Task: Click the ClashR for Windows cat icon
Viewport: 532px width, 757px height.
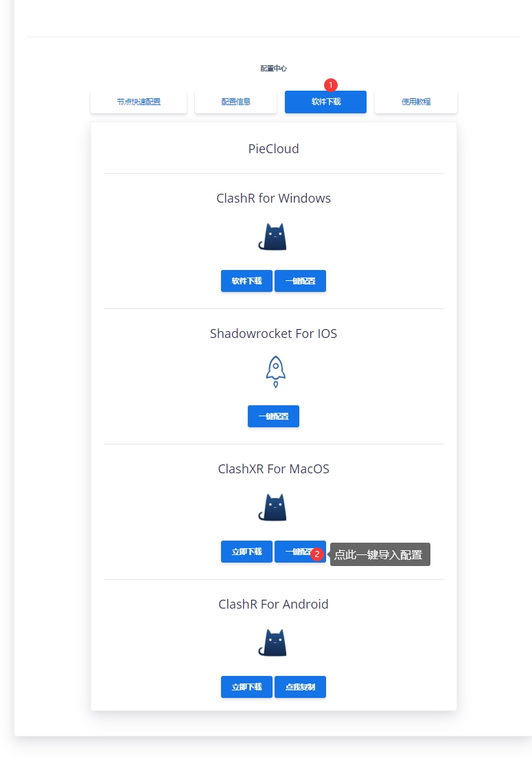Action: (273, 237)
